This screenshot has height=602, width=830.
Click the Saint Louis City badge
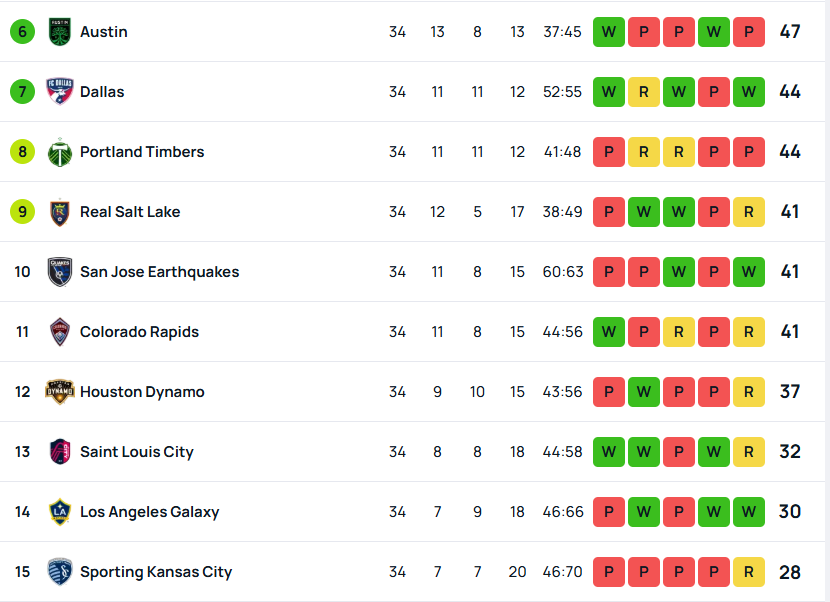[60, 452]
